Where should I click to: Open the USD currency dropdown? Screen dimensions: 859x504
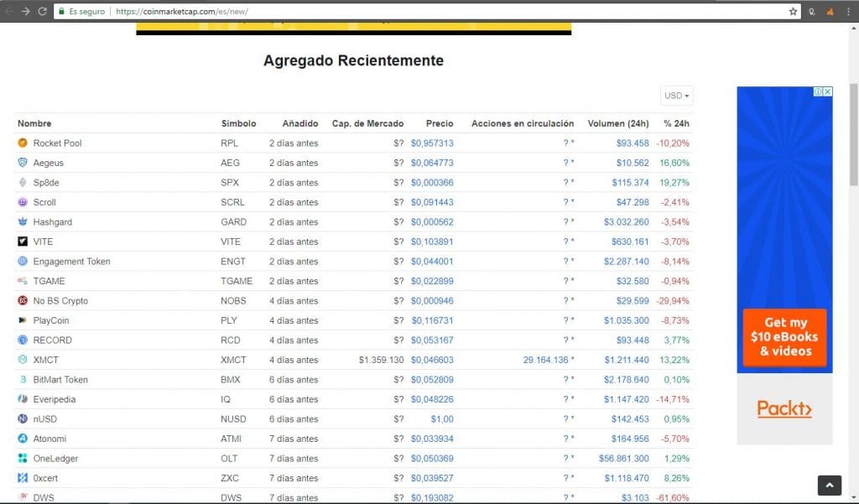(x=677, y=96)
